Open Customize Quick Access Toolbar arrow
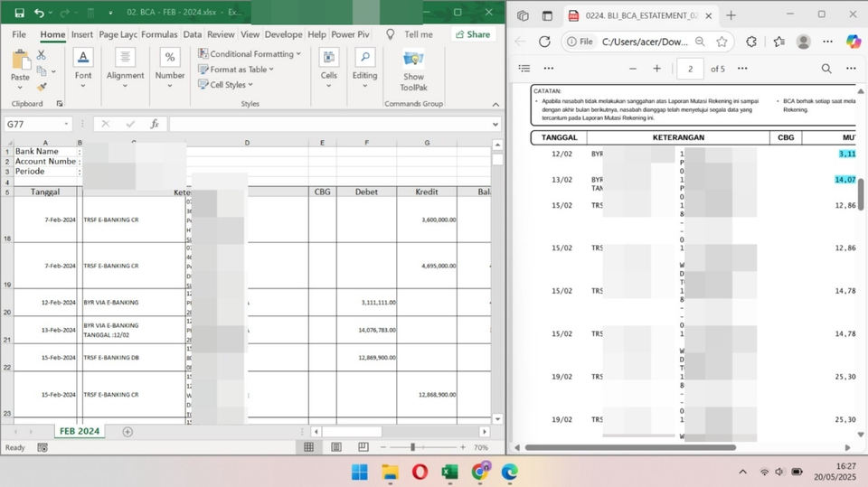 pyautogui.click(x=110, y=12)
